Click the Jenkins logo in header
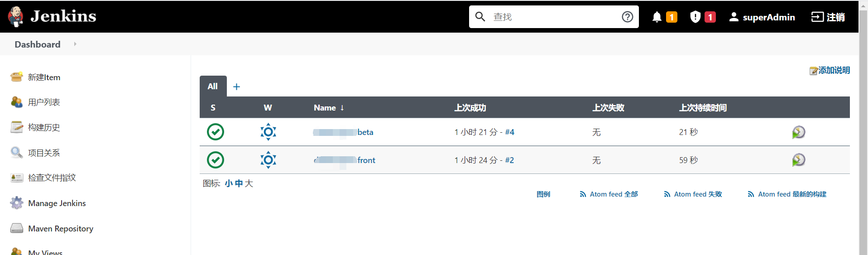868x255 pixels. (x=16, y=16)
